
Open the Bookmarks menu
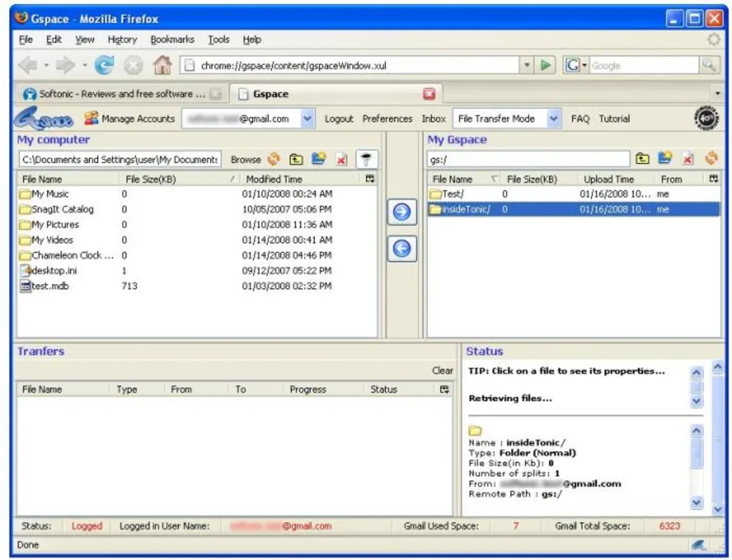[x=172, y=39]
